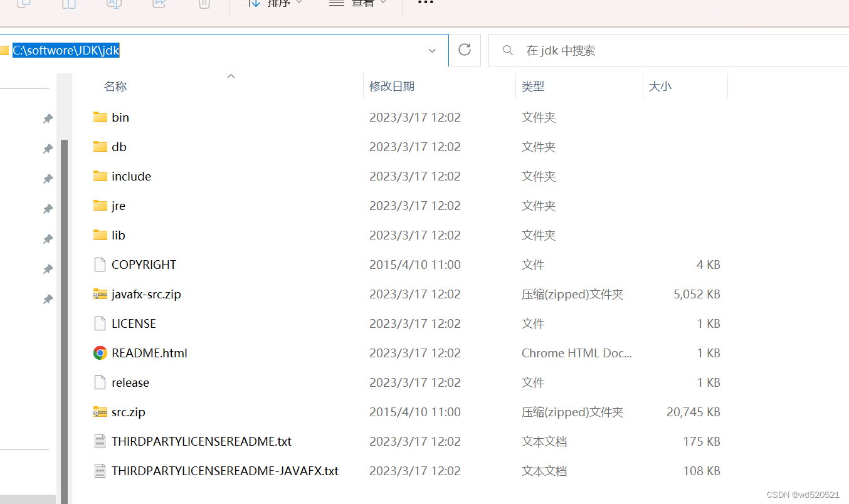Click the address bar path C:\softwore\JDK\jdk
Viewport: 849px width, 504px height.
coord(66,51)
